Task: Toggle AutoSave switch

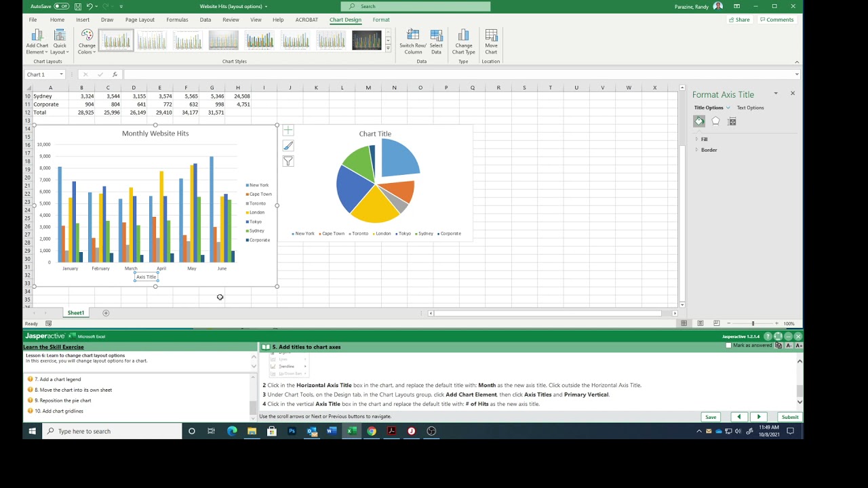Action: tap(61, 6)
